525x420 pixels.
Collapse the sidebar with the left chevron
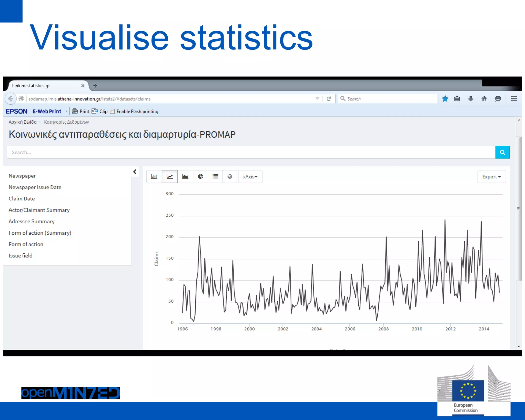(135, 172)
